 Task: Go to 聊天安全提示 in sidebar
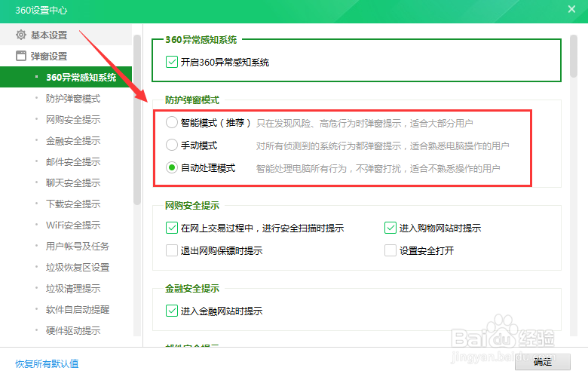[x=73, y=182]
